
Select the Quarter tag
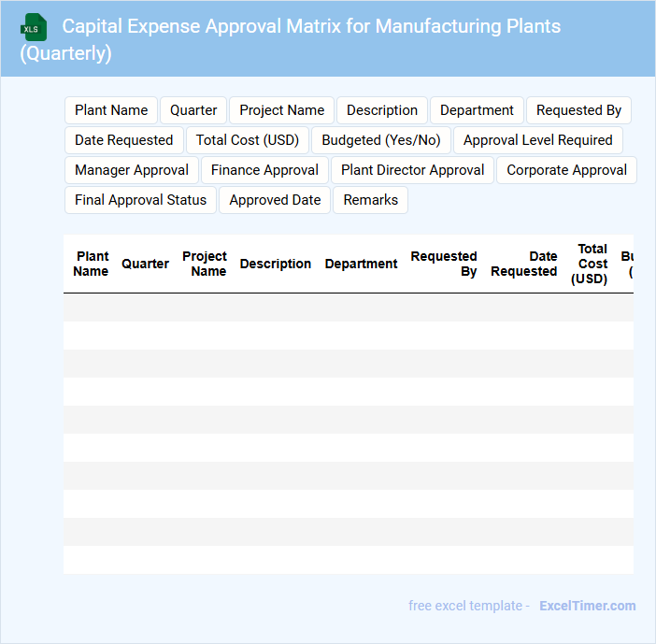coord(193,110)
